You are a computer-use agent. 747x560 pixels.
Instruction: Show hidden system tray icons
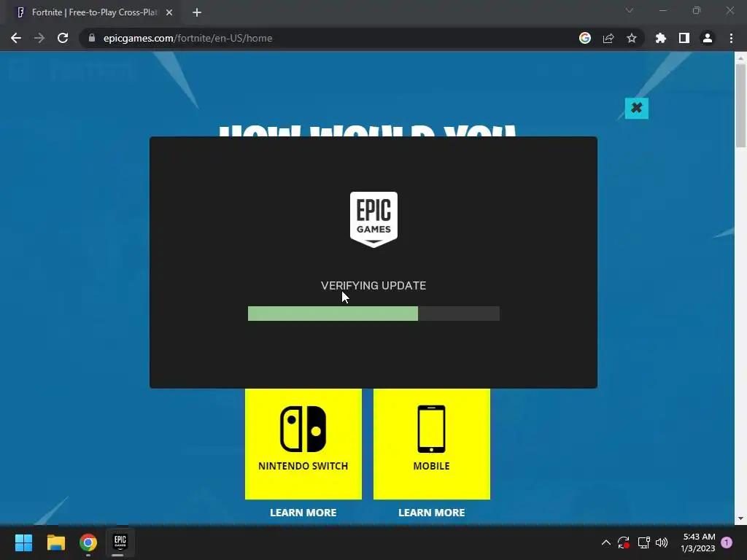[x=606, y=542]
